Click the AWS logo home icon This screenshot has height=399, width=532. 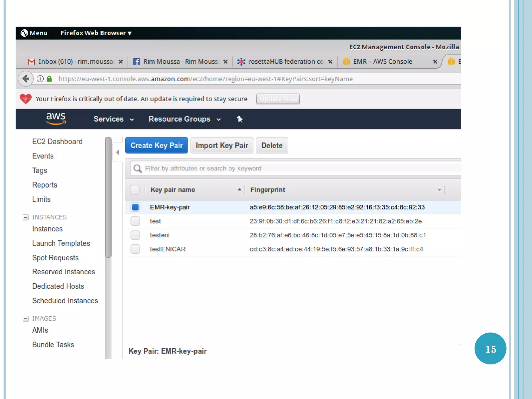(x=56, y=119)
